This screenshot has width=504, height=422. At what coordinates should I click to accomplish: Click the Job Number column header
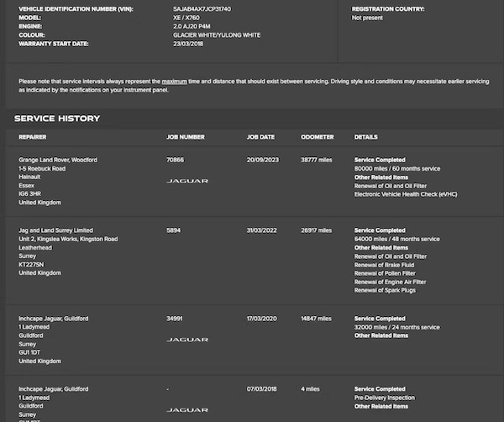click(x=186, y=137)
